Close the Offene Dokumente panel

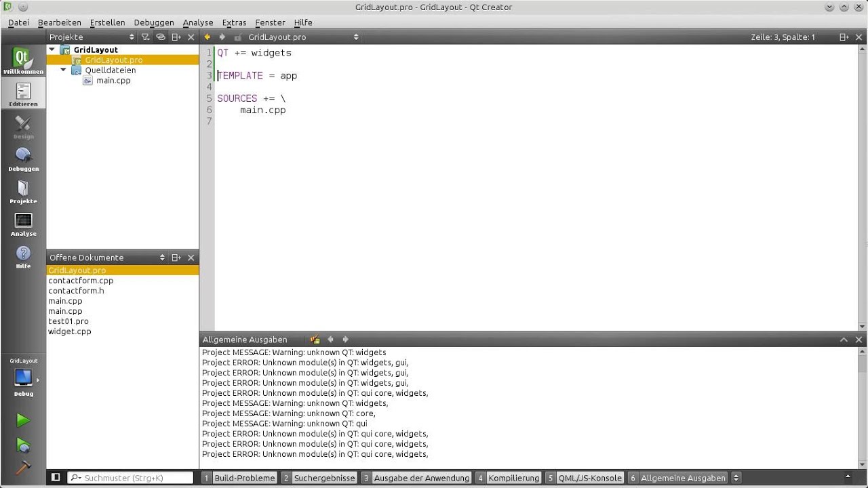pos(191,258)
